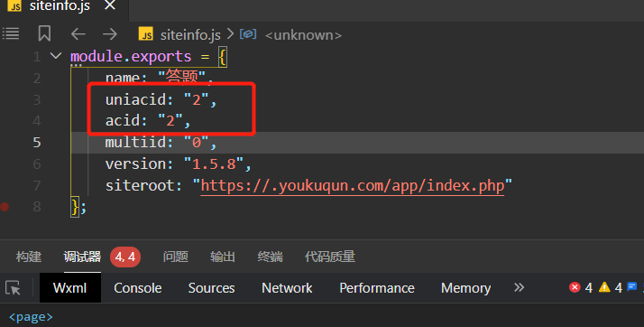Switch to the 调试器 panel tab
The image size is (644, 327).
pyautogui.click(x=82, y=257)
